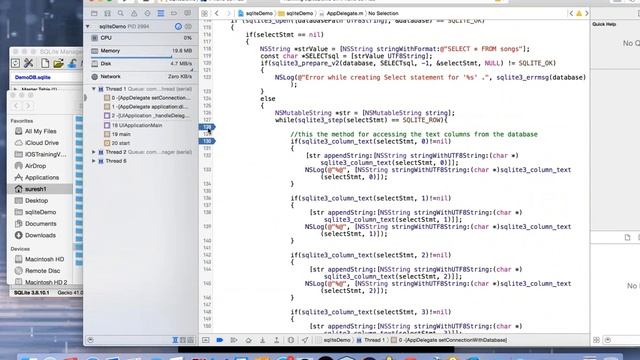Click the Step over debug icon

(x=248, y=340)
